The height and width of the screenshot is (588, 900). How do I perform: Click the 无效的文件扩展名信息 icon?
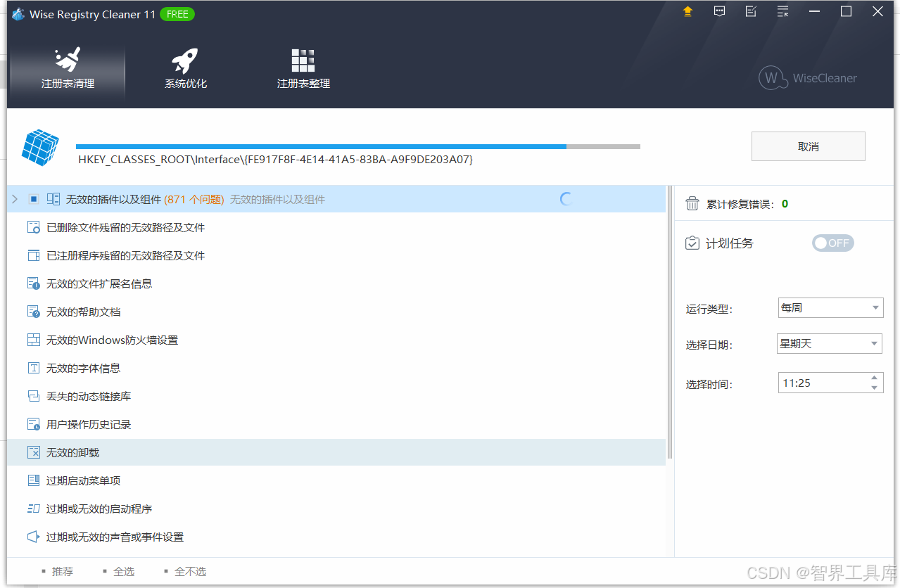pyautogui.click(x=34, y=283)
